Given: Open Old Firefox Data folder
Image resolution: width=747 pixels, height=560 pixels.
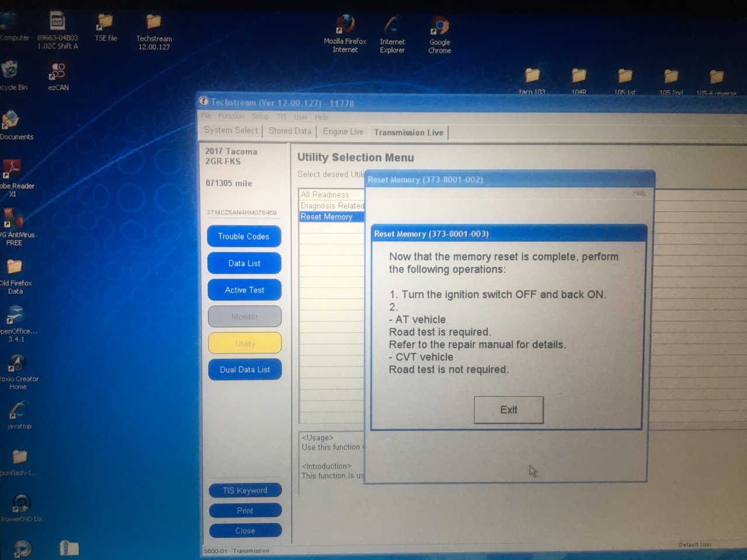Looking at the screenshot, I should pos(15,276).
